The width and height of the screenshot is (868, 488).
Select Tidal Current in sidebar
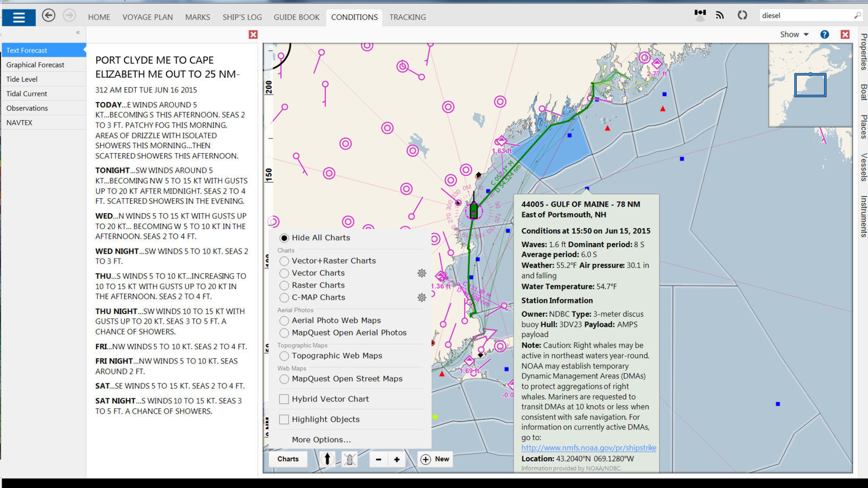click(x=44, y=93)
